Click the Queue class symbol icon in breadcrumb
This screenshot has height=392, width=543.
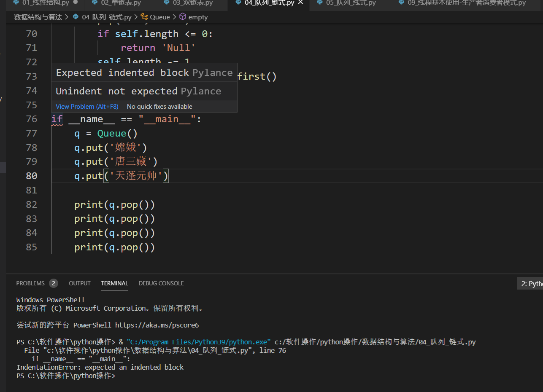tap(144, 17)
